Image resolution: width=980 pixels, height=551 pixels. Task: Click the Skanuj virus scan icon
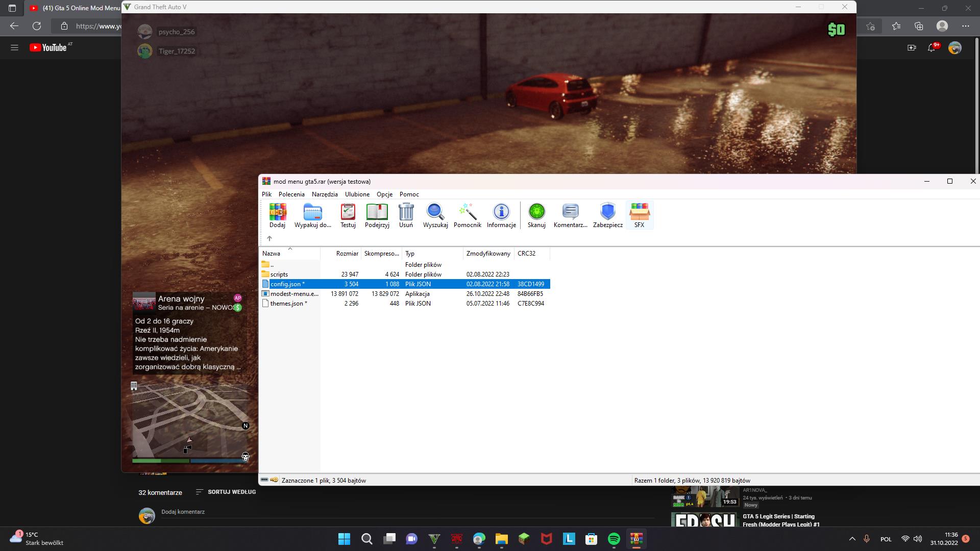click(536, 215)
